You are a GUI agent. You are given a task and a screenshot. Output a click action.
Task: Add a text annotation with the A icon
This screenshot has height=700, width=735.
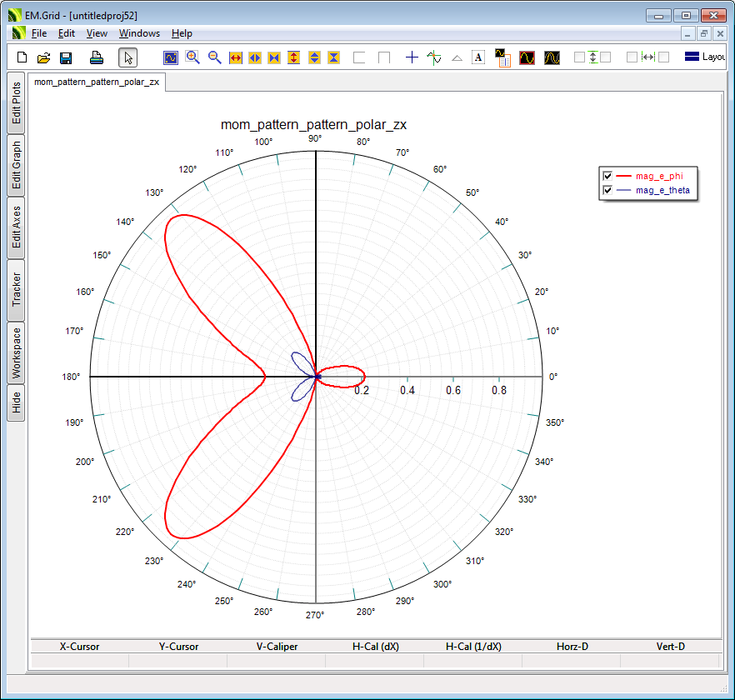(478, 57)
